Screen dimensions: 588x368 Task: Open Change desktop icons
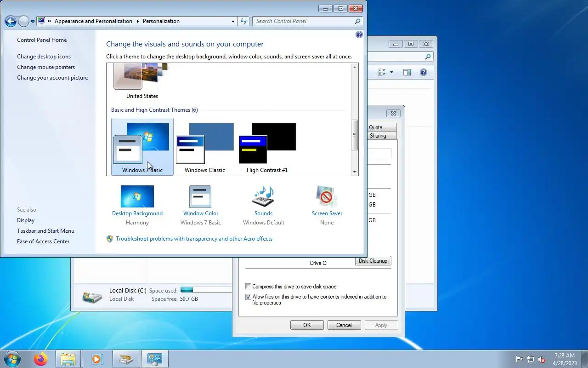[x=44, y=57]
